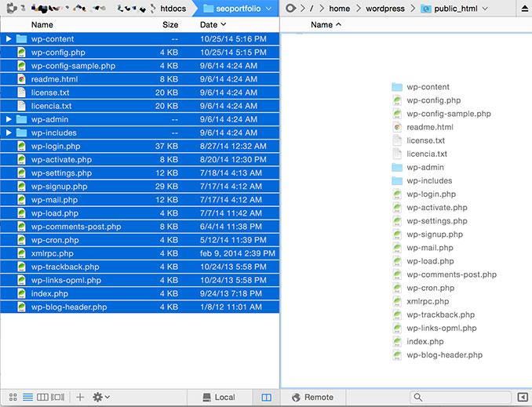Click local index.php file icon
The height and width of the screenshot is (407, 532).
pos(21,294)
